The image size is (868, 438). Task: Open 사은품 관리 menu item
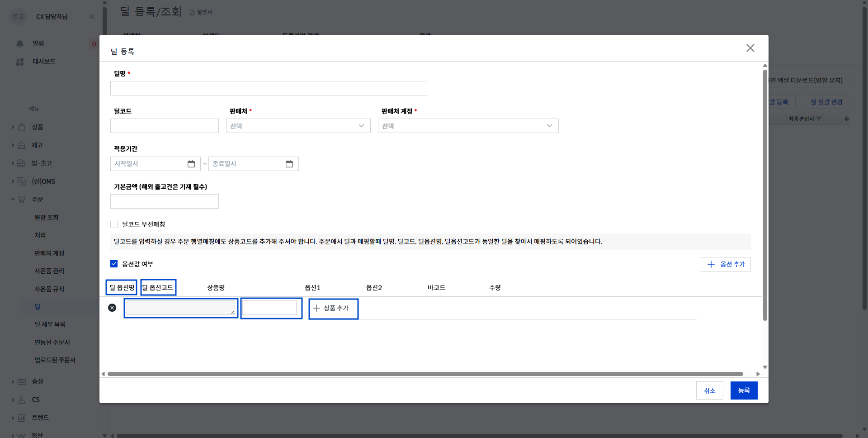[49, 271]
